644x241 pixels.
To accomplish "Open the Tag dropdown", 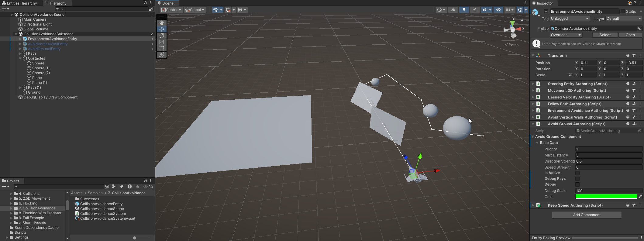I will point(570,19).
